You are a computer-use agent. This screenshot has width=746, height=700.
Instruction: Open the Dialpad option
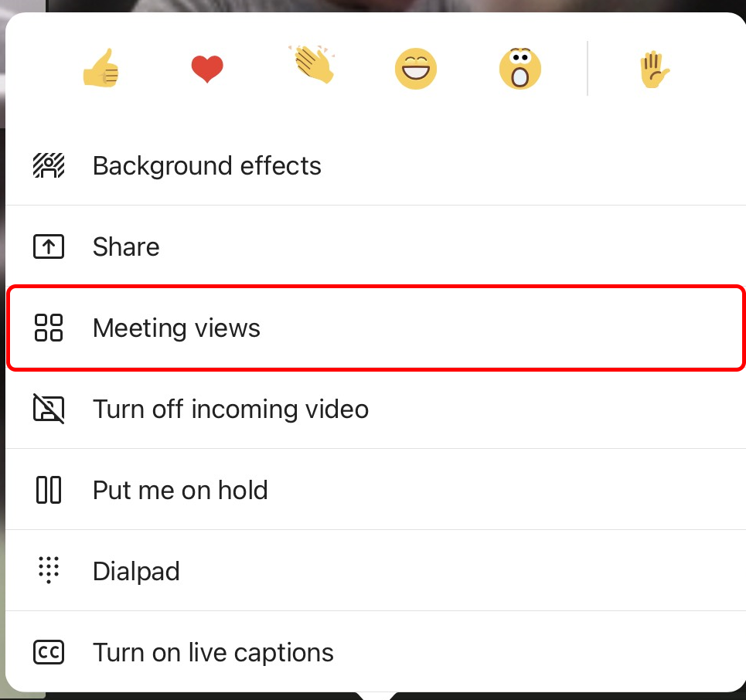[x=136, y=571]
